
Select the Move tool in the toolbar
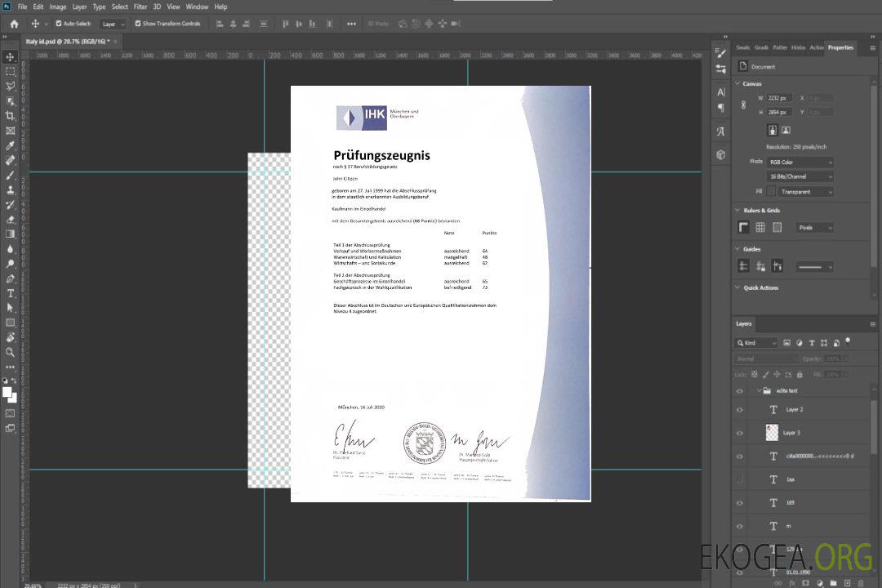pyautogui.click(x=10, y=57)
